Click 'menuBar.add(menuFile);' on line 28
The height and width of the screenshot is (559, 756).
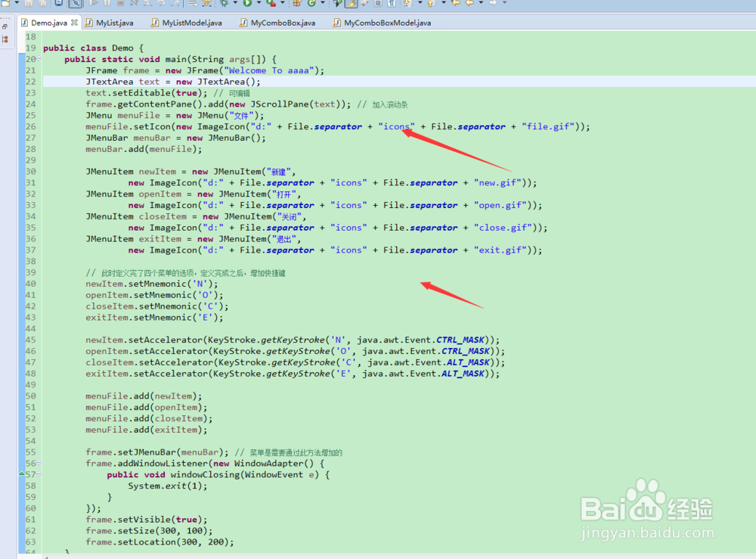tap(144, 149)
